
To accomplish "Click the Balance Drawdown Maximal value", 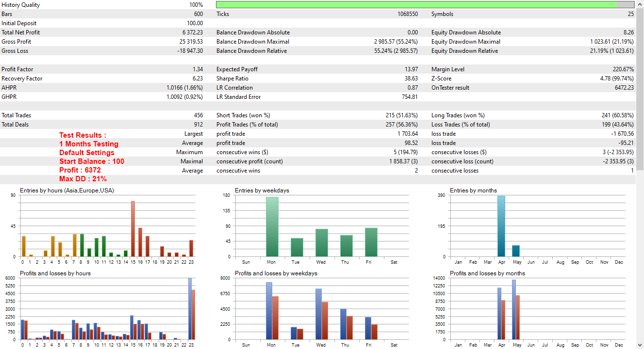I will click(396, 42).
